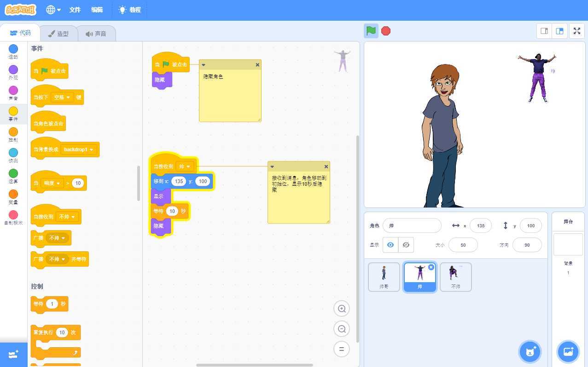Click the green flag to run project
Image resolution: width=588 pixels, height=367 pixels.
pyautogui.click(x=371, y=31)
